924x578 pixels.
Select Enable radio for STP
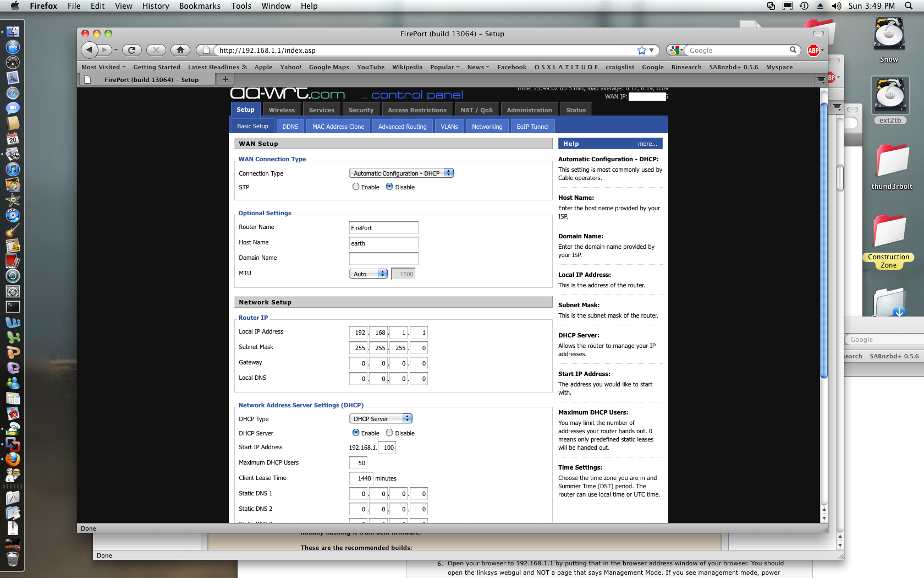[x=356, y=187]
